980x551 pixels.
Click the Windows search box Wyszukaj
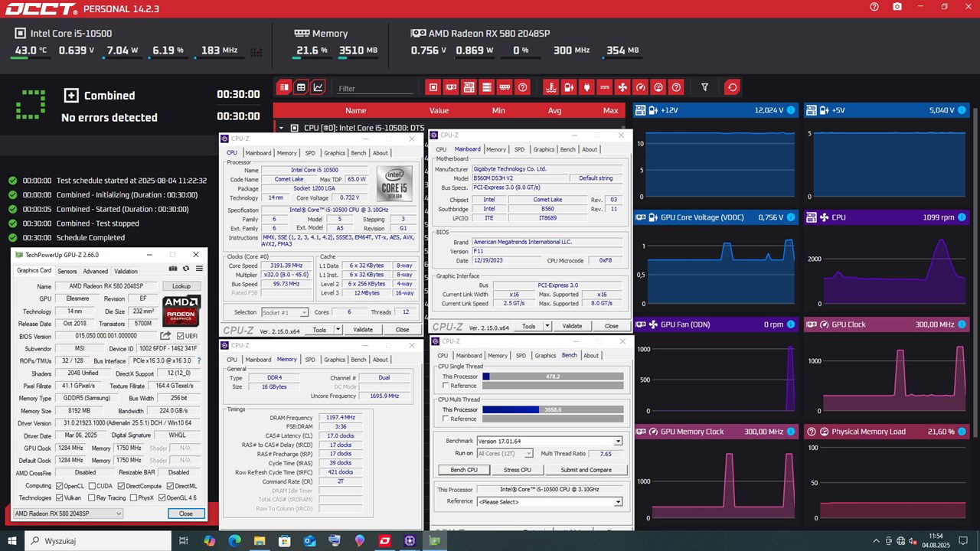click(x=98, y=540)
